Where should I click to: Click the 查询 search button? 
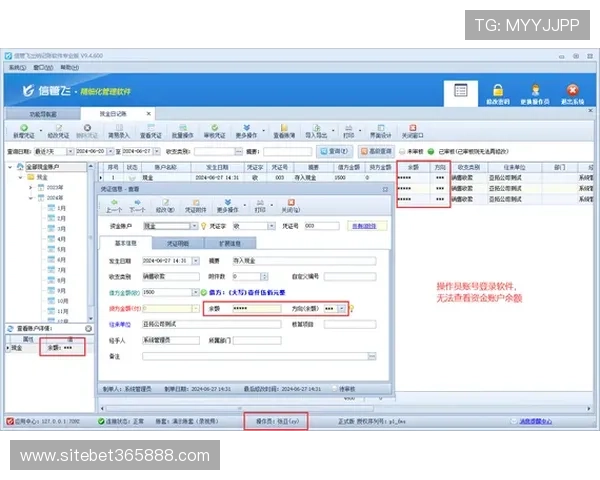click(x=334, y=152)
